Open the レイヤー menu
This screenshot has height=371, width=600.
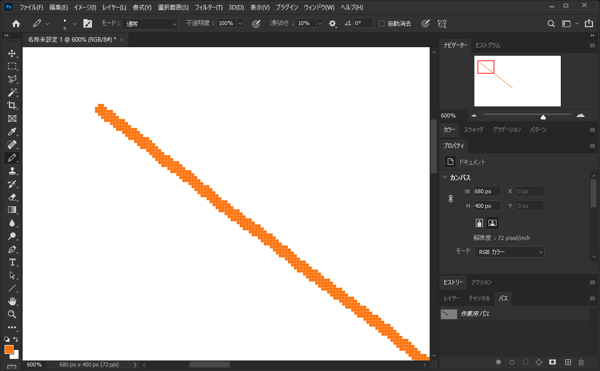[114, 7]
